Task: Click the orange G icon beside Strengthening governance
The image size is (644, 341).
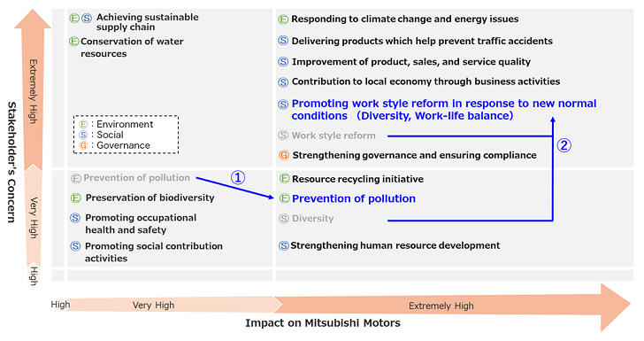Action: (x=283, y=155)
